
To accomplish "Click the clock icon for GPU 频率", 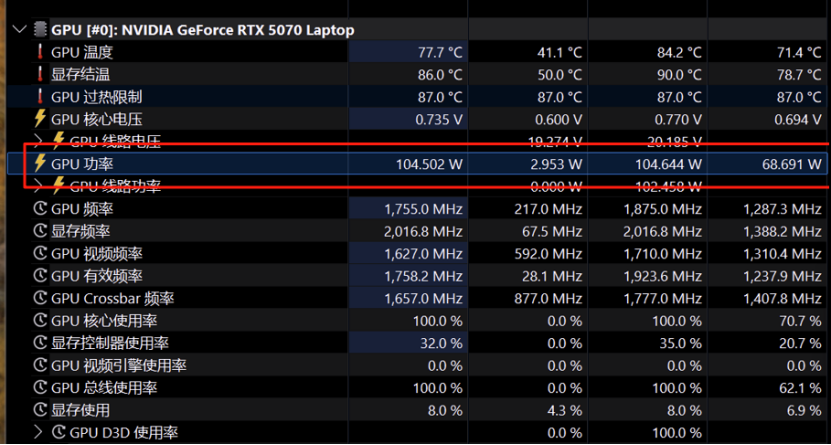I will [x=40, y=209].
